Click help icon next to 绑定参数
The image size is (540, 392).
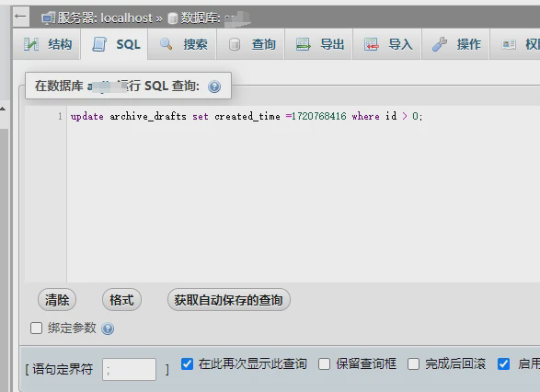click(108, 329)
